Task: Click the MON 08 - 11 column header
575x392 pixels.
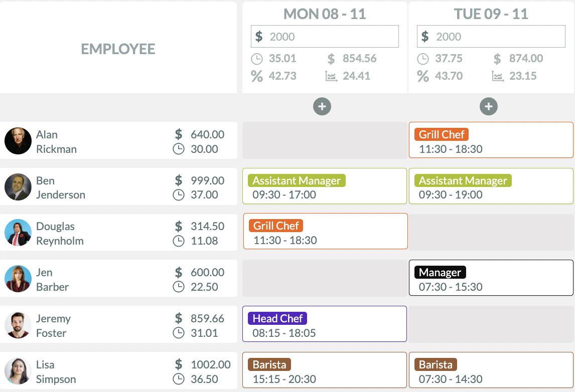Action: pyautogui.click(x=325, y=14)
